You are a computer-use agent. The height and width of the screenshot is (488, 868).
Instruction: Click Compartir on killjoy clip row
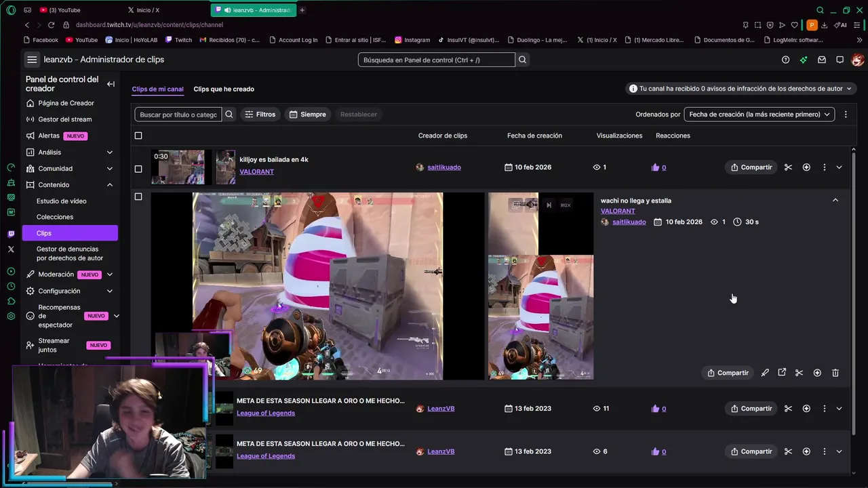pyautogui.click(x=751, y=167)
